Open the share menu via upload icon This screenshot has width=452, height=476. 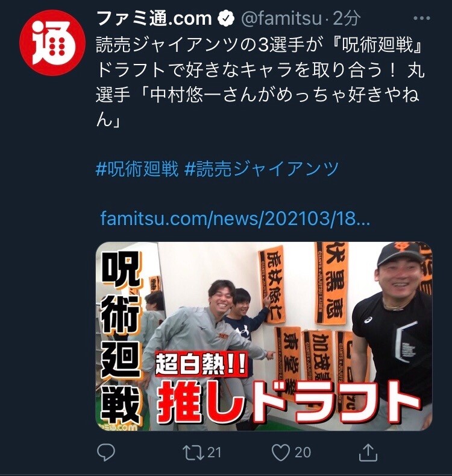point(368,452)
